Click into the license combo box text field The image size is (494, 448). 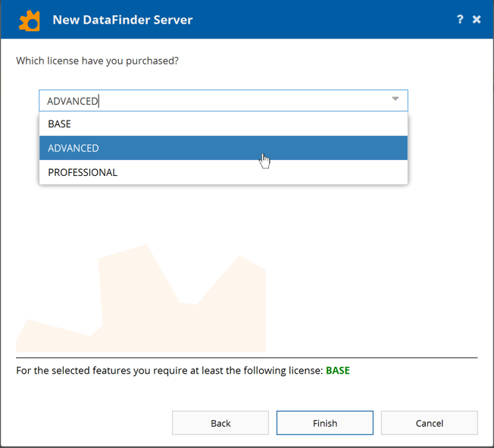tap(227, 101)
